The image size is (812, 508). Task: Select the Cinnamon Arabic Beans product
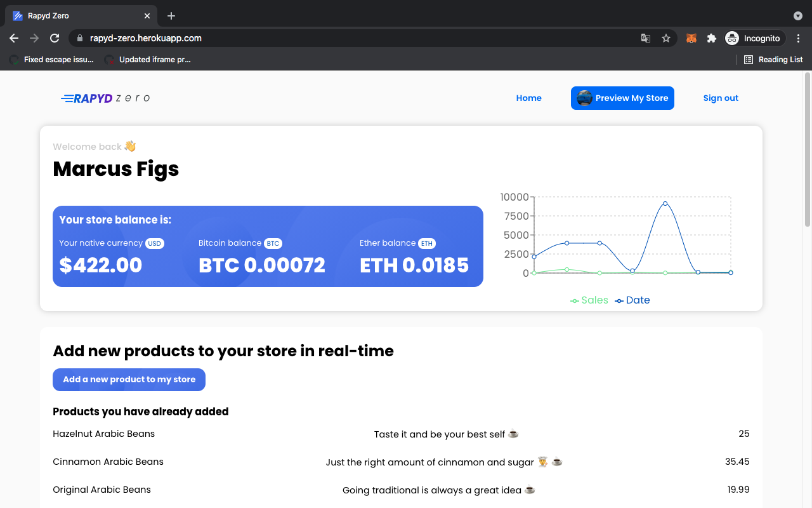pyautogui.click(x=108, y=462)
